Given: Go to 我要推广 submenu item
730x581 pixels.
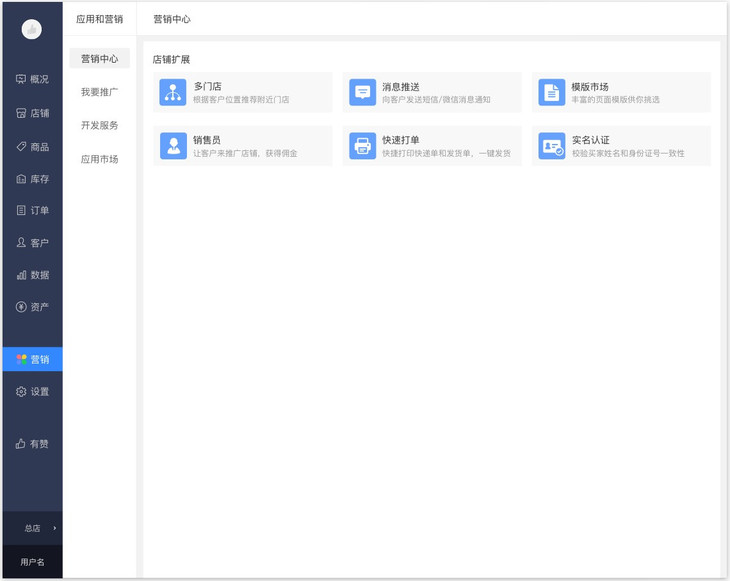Looking at the screenshot, I should click(x=100, y=92).
